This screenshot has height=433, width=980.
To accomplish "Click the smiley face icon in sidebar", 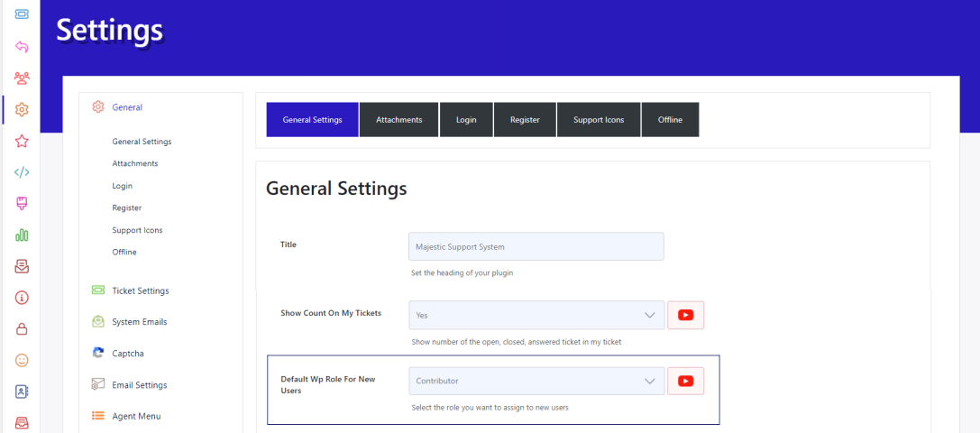I will (x=22, y=360).
